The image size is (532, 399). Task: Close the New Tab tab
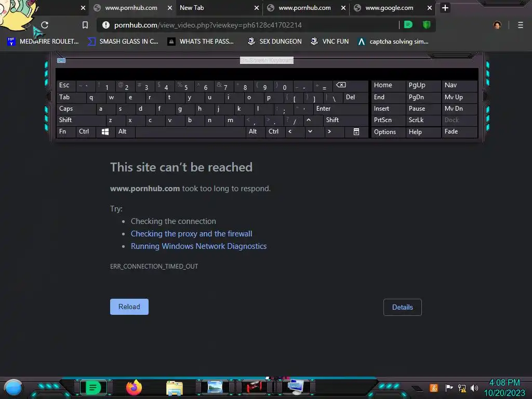257,8
